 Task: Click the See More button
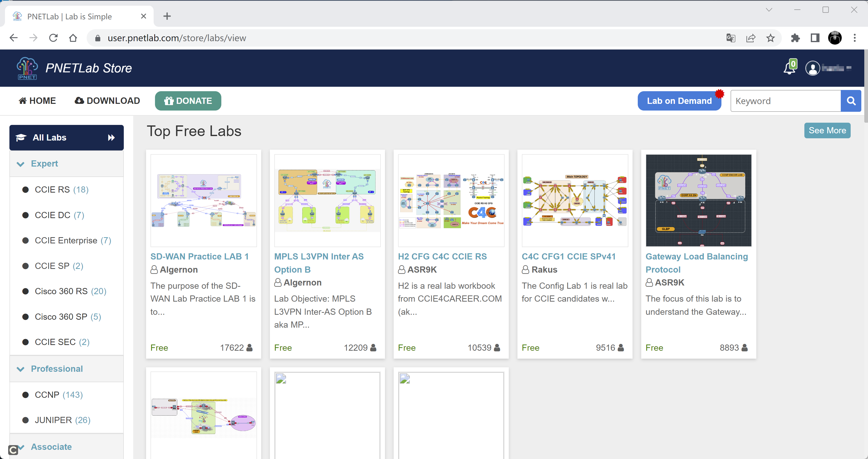pos(827,131)
